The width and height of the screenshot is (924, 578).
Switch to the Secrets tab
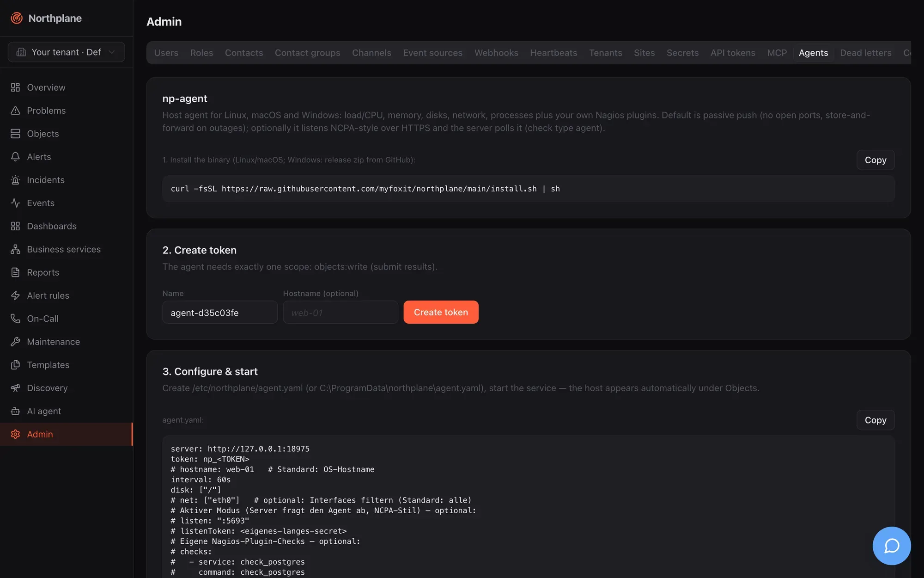point(683,53)
